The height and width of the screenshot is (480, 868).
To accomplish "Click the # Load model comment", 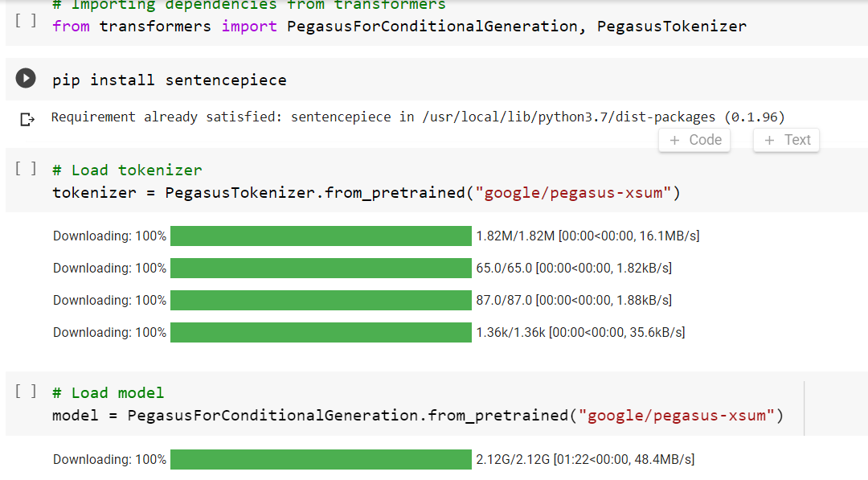I will pos(108,392).
